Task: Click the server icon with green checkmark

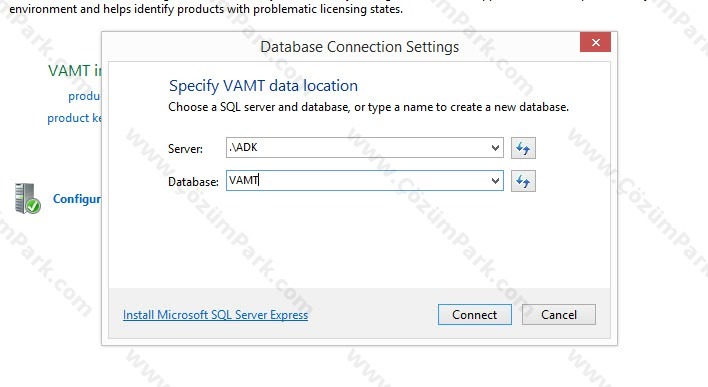Action: pyautogui.click(x=27, y=198)
